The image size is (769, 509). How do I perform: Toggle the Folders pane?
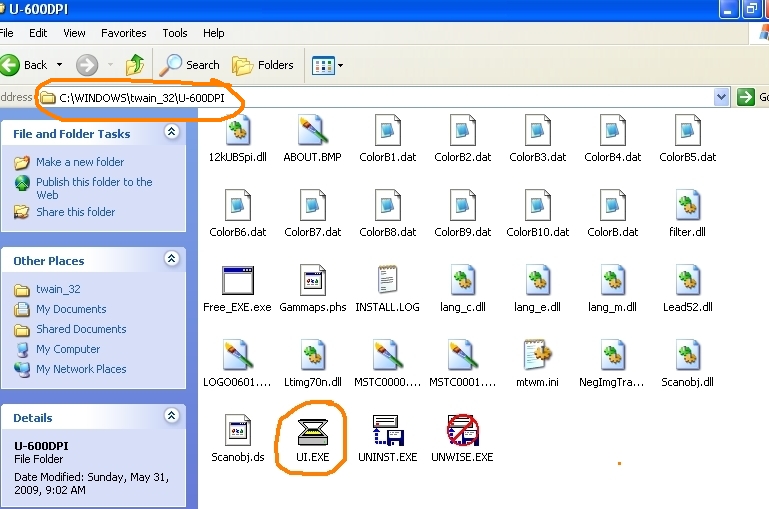point(263,65)
